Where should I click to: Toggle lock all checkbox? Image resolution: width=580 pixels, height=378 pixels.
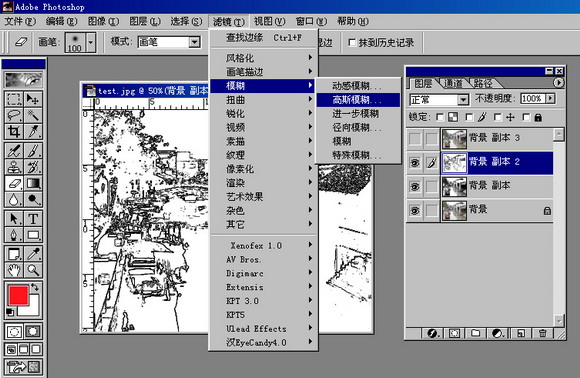526,117
